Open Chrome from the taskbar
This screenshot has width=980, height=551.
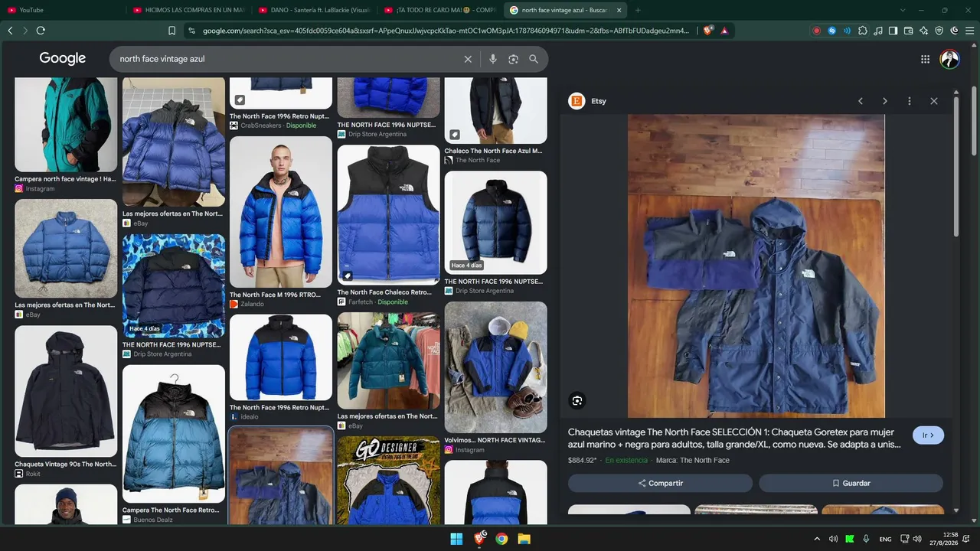501,539
